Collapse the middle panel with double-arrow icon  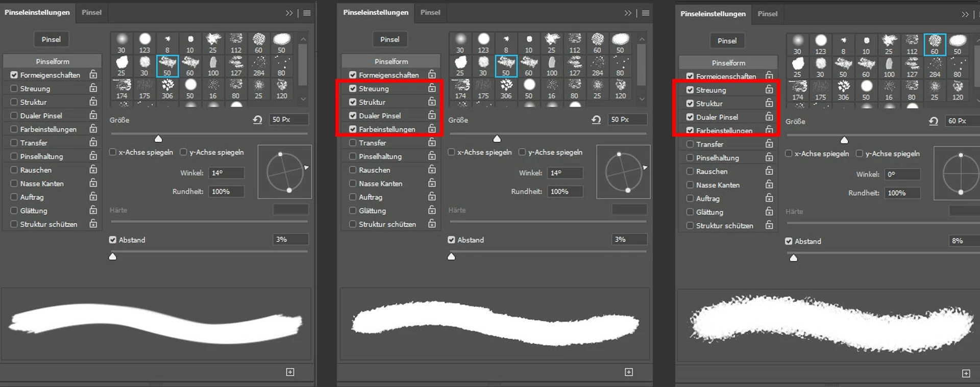[x=628, y=13]
